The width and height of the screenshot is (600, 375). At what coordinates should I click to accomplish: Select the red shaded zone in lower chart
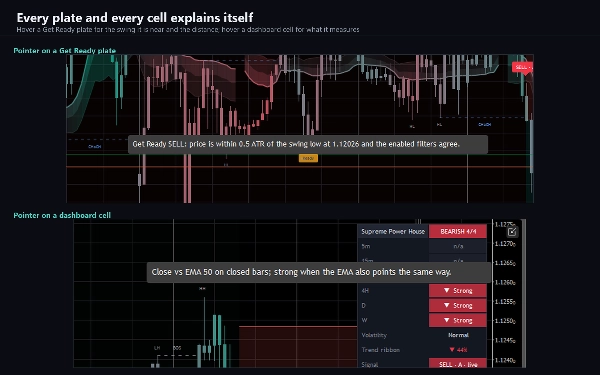(298, 347)
